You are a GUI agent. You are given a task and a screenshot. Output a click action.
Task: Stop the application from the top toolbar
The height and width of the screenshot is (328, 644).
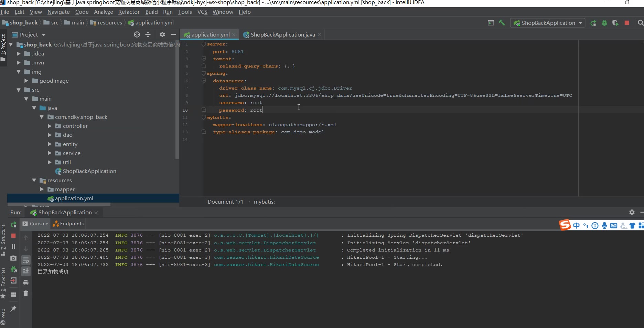click(x=627, y=23)
